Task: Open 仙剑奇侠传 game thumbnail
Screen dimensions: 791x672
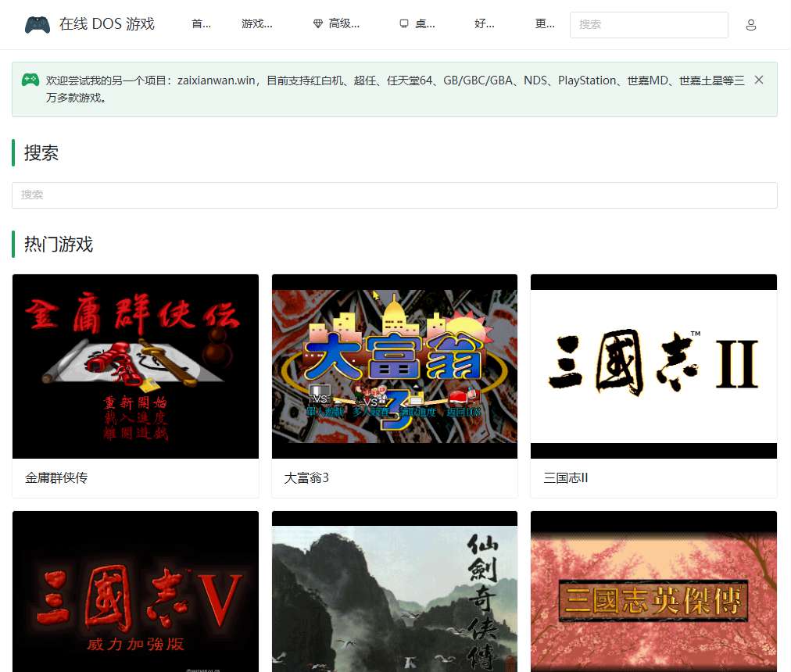Action: (x=395, y=592)
